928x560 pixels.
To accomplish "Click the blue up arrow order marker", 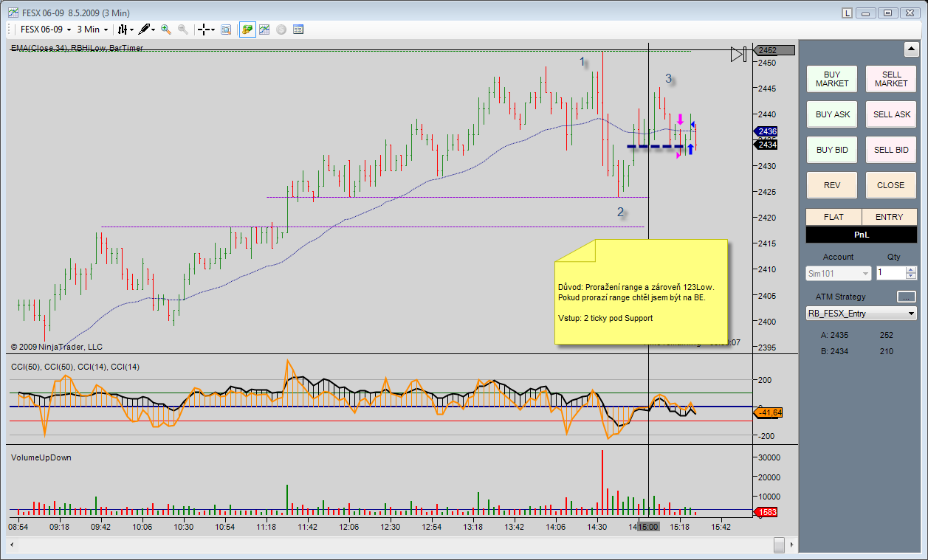I will (690, 150).
